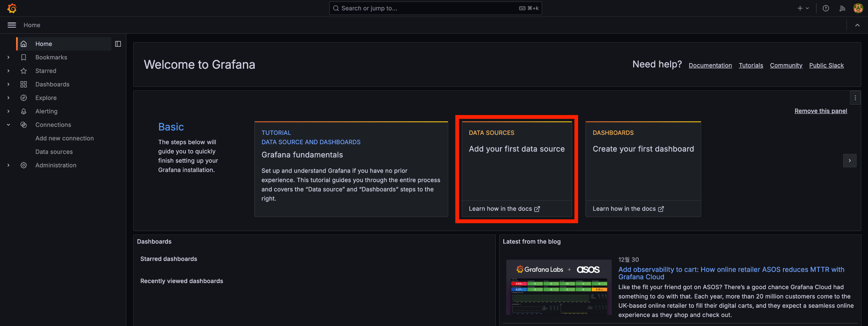This screenshot has width=868, height=326.
Task: Expand the Dashboards section chevron
Action: [8, 84]
